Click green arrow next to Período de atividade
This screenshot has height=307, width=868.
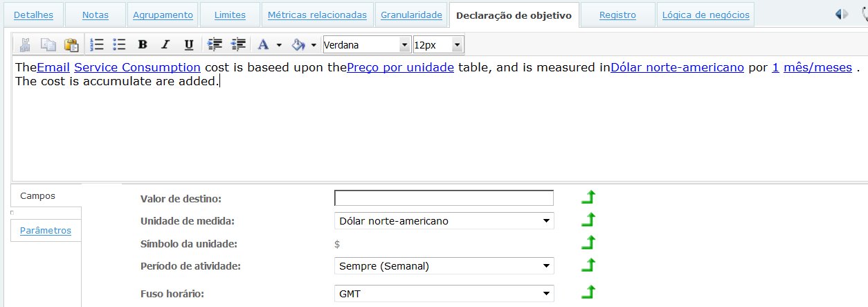click(588, 265)
